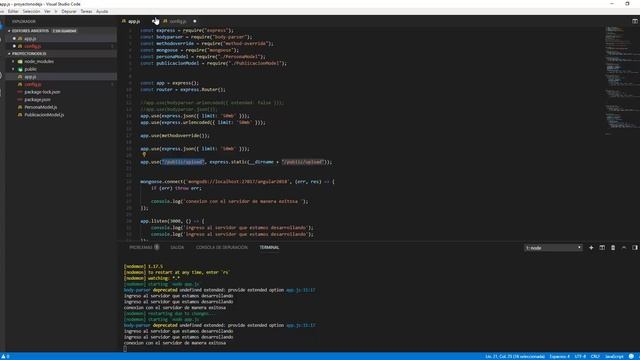The width and height of the screenshot is (640, 360).
Task: Click file icon of package-lock.json
Action: (x=20, y=92)
